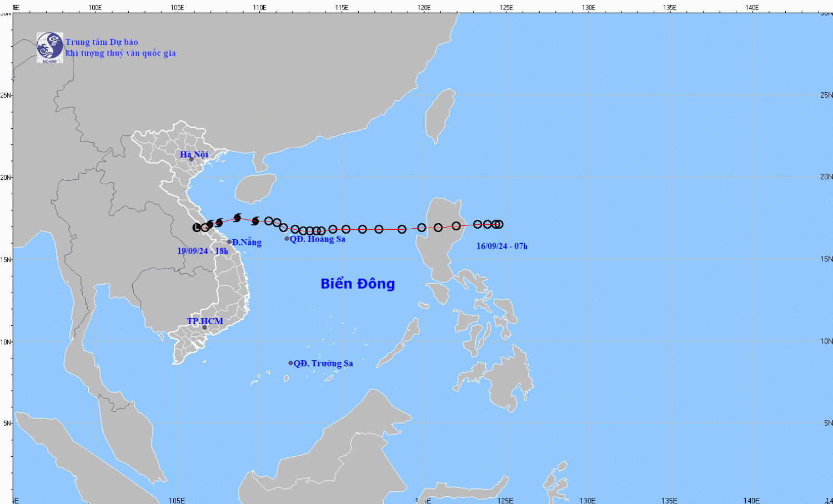Click the Biển Đông sea label

tap(358, 284)
